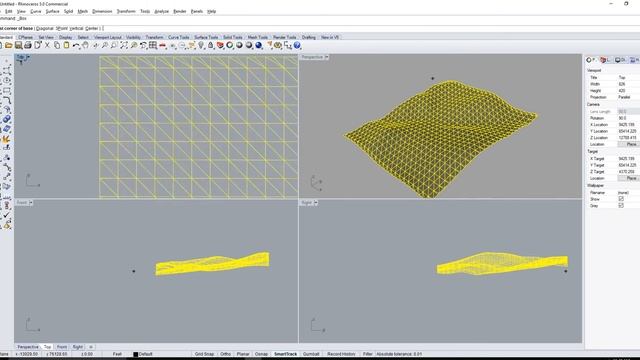Open the Front viewport title dropdown arrow
The height and width of the screenshot is (360, 640).
[x=31, y=202]
